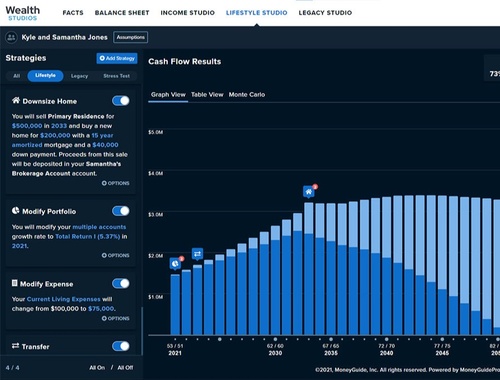Click the Kyle and Samantha Jones name
The image size is (500, 380).
(65, 37)
